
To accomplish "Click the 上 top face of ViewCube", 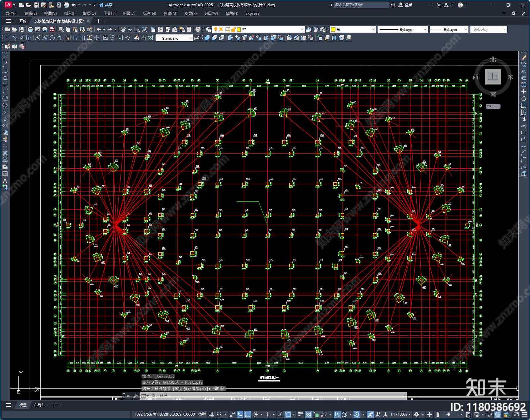I will pyautogui.click(x=493, y=77).
